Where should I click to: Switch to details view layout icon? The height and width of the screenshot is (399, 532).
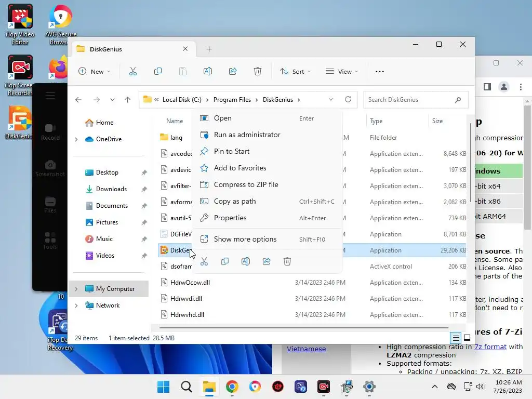[456, 338]
